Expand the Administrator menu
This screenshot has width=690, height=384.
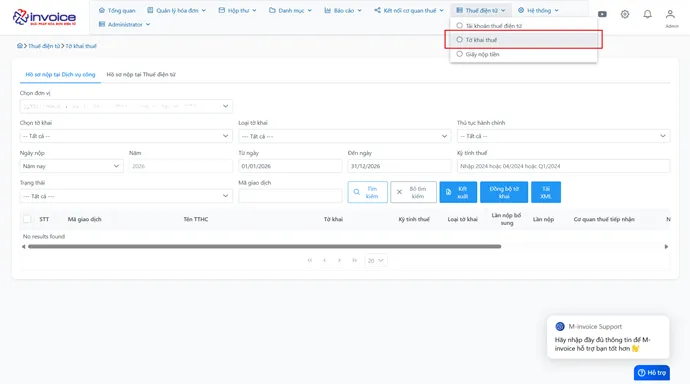(x=125, y=24)
